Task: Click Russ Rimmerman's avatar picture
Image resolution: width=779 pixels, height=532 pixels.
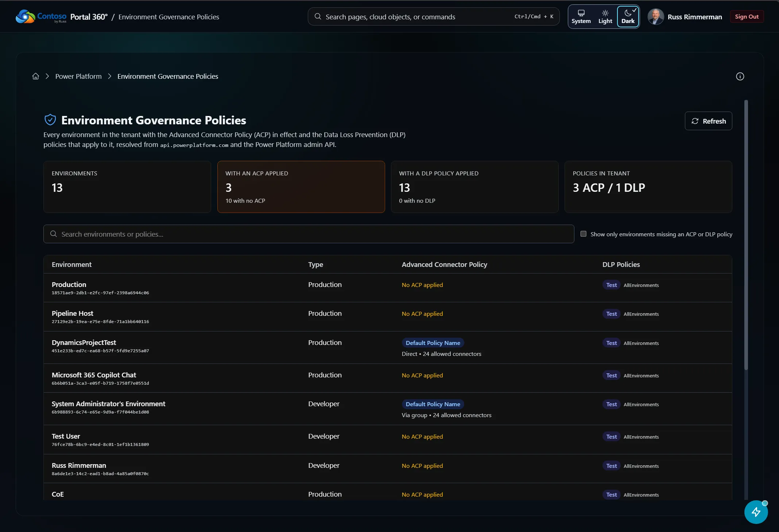Action: point(656,17)
